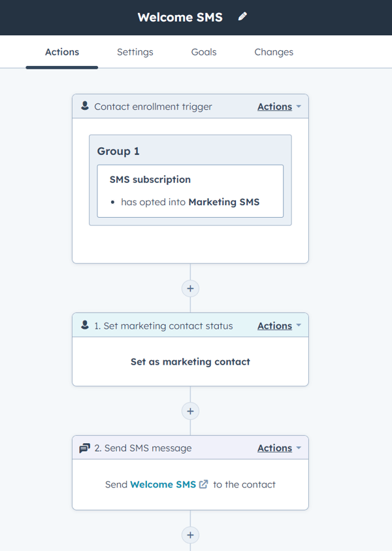The height and width of the screenshot is (551, 392).
Task: Add step after Set marketing contact status
Action: pyautogui.click(x=190, y=411)
